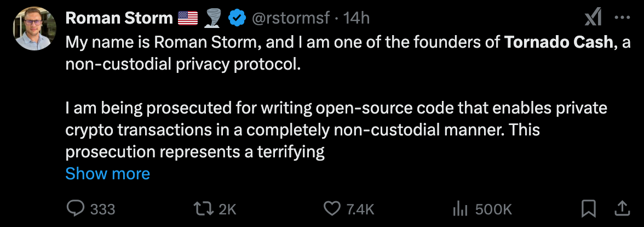This screenshot has width=644, height=227.
Task: Click the reply speech bubble icon
Action: pos(76,208)
